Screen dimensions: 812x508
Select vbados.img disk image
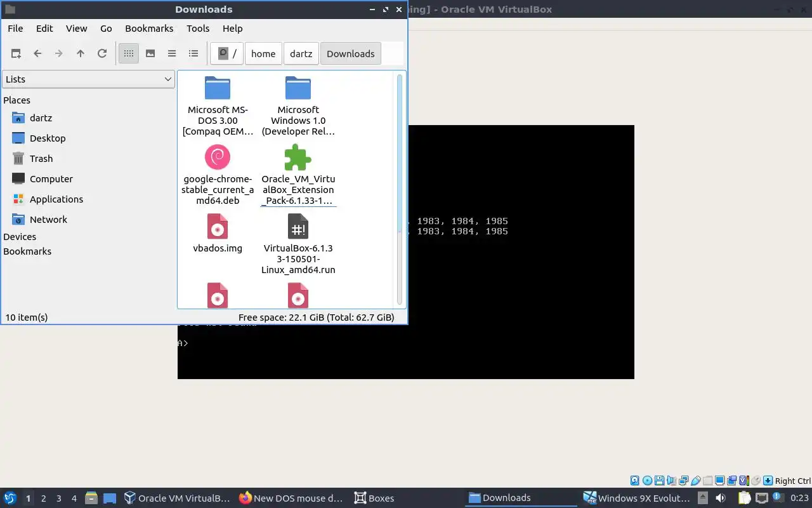218,234
